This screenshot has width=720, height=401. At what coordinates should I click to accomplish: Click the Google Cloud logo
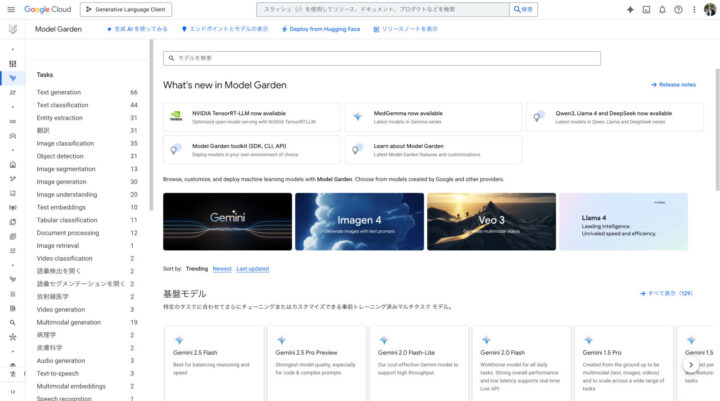(x=48, y=9)
